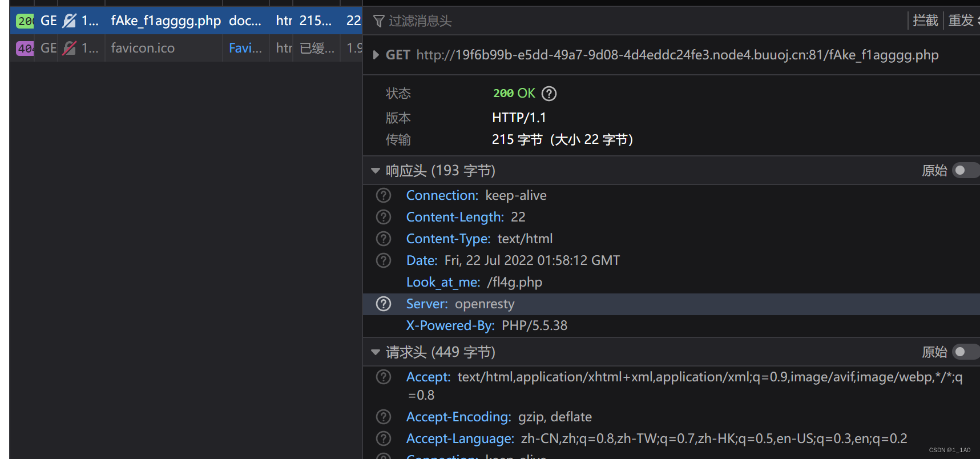Click the help icon next to Accept-Encoding header

click(x=384, y=417)
